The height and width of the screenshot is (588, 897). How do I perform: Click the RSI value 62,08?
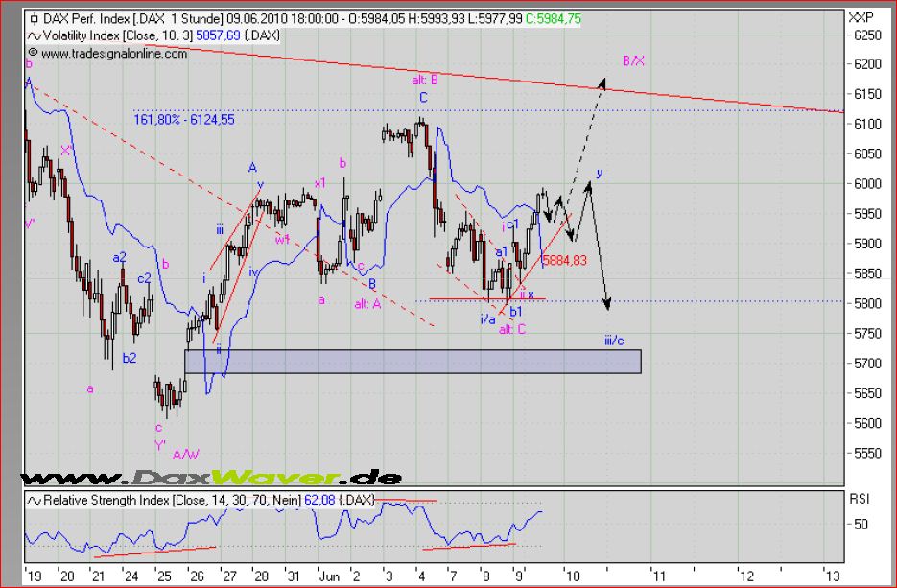click(x=319, y=501)
